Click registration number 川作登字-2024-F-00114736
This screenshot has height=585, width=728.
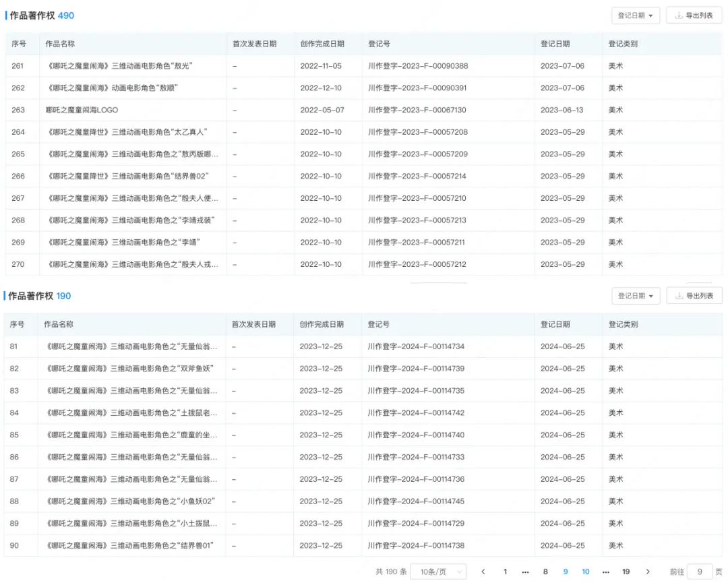tap(416, 479)
